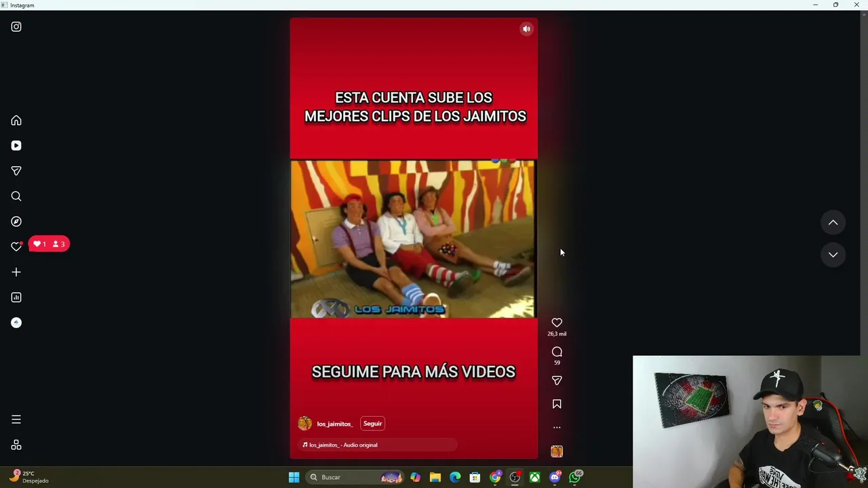The image size is (868, 488).
Task: Share the reel via send icon
Action: coord(557,381)
